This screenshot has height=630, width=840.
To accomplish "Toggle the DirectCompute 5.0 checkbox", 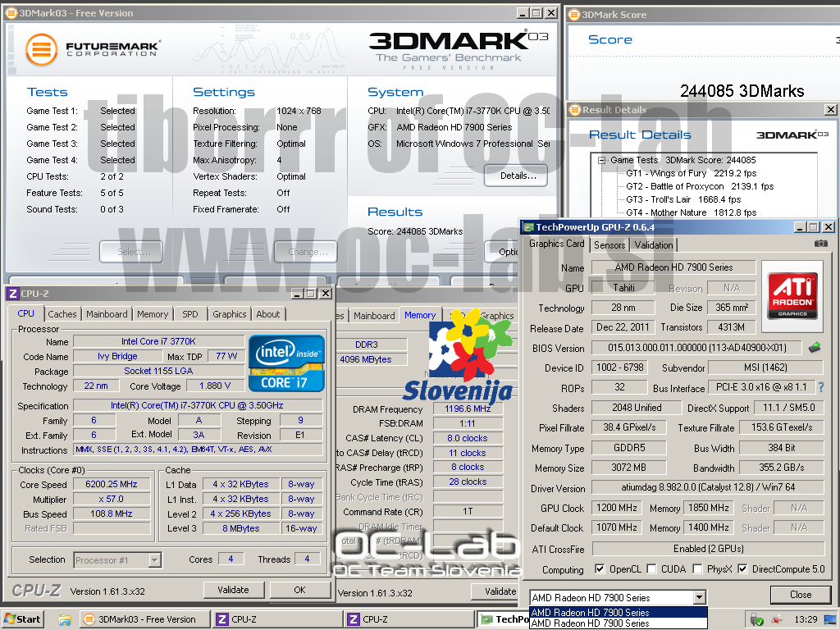I will [x=742, y=569].
